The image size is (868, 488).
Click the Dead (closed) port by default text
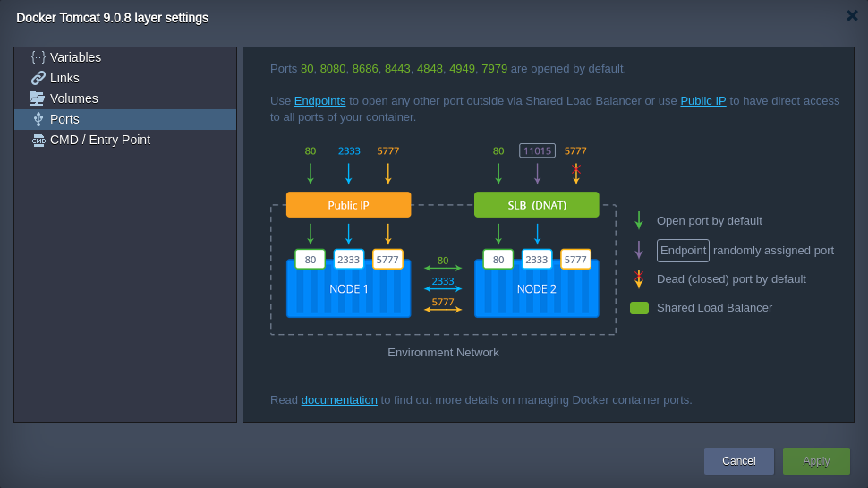pos(731,279)
